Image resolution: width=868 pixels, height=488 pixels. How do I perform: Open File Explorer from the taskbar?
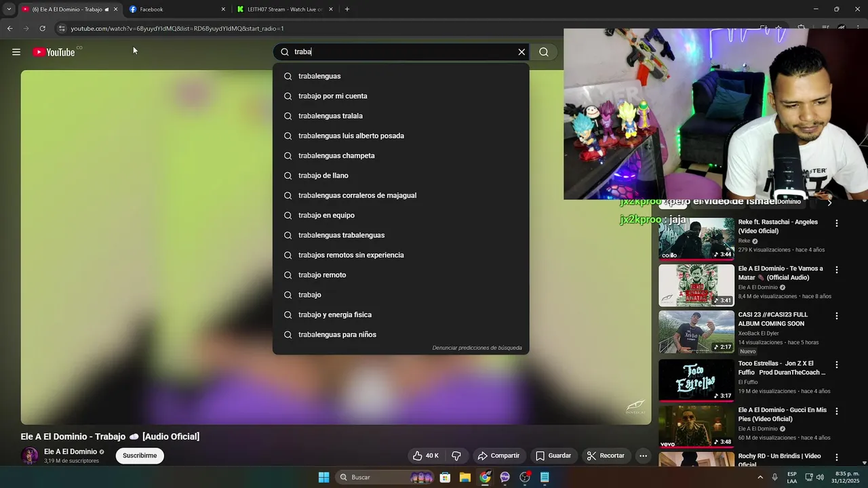click(465, 477)
